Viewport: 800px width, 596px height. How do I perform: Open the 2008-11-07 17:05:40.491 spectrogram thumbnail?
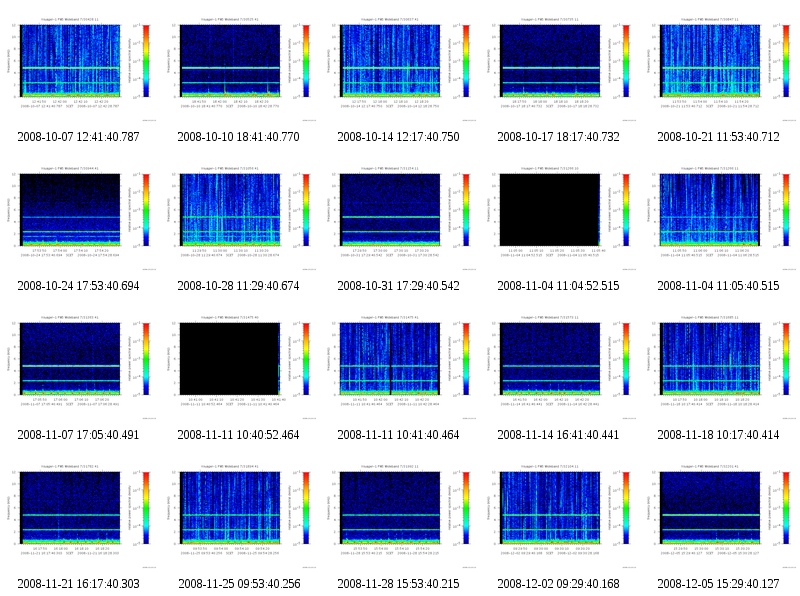[x=79, y=367]
